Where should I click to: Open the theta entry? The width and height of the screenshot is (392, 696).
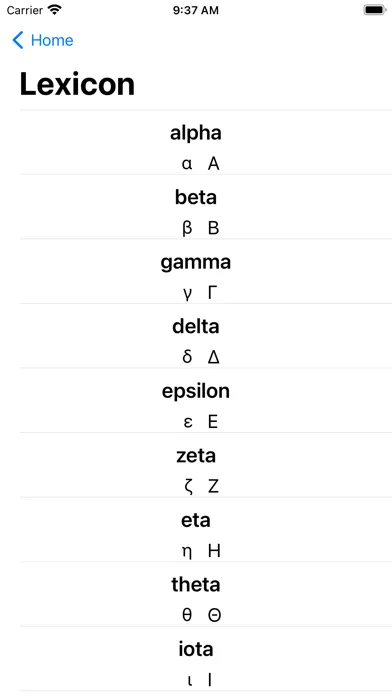206,594
